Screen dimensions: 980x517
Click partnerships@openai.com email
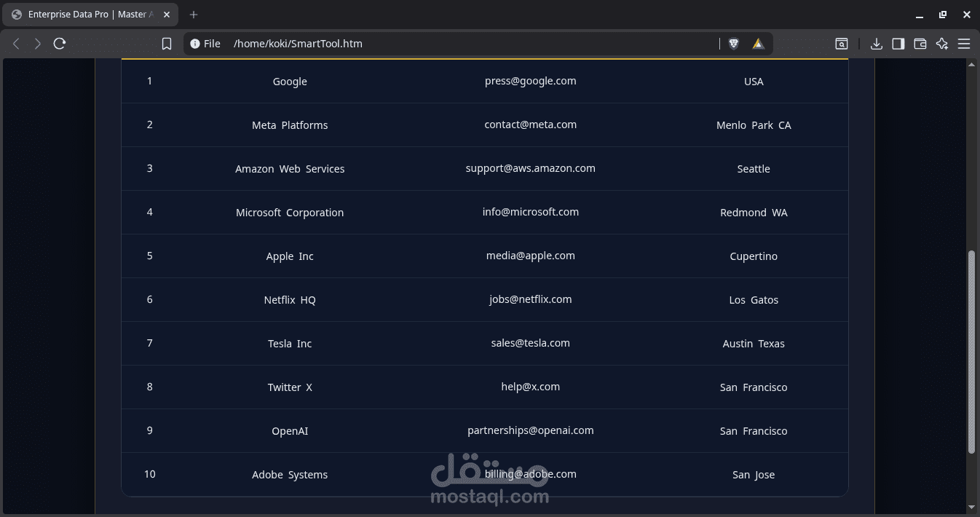[x=530, y=430]
